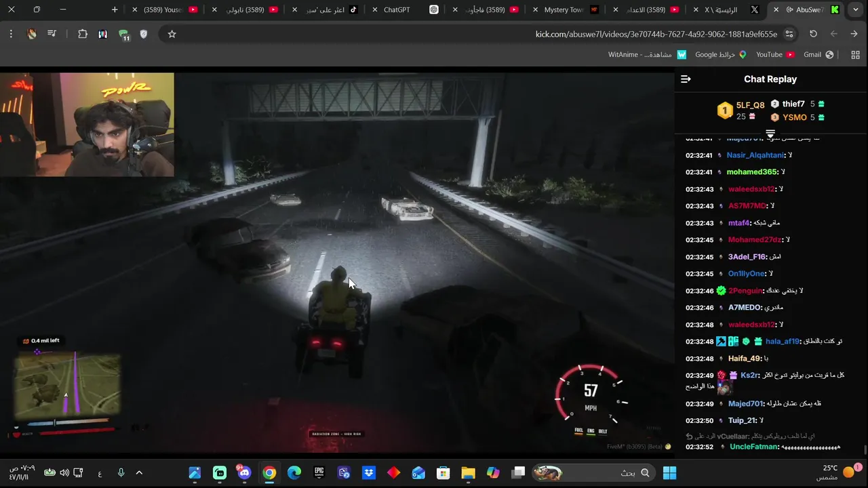Open Google Chrome in the taskbar
868x488 pixels.
pos(269,472)
